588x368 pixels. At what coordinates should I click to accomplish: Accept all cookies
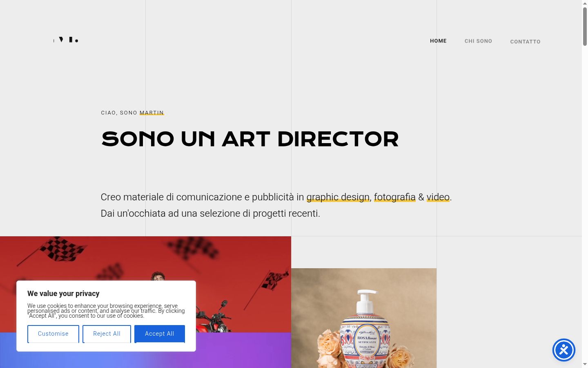coord(160,334)
